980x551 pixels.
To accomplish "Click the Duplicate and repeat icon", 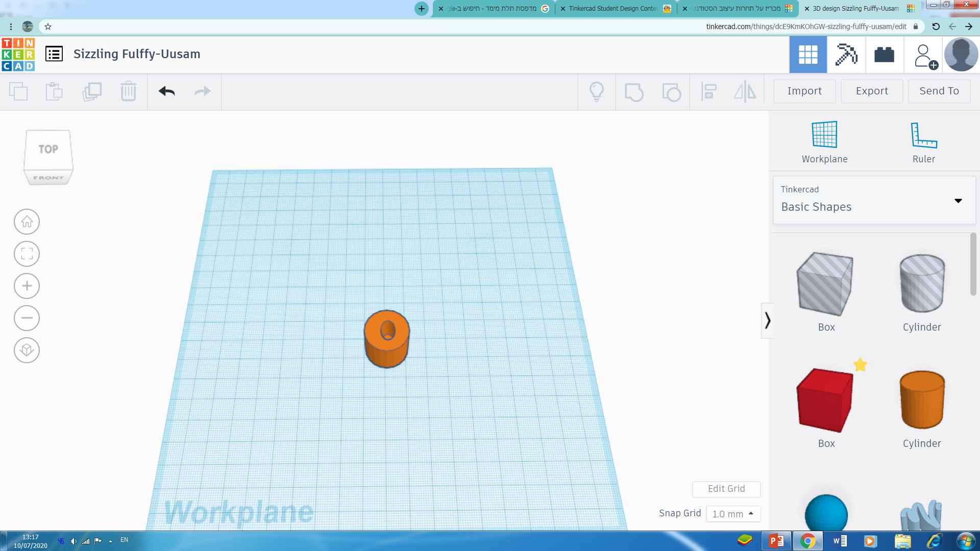I will [x=92, y=91].
